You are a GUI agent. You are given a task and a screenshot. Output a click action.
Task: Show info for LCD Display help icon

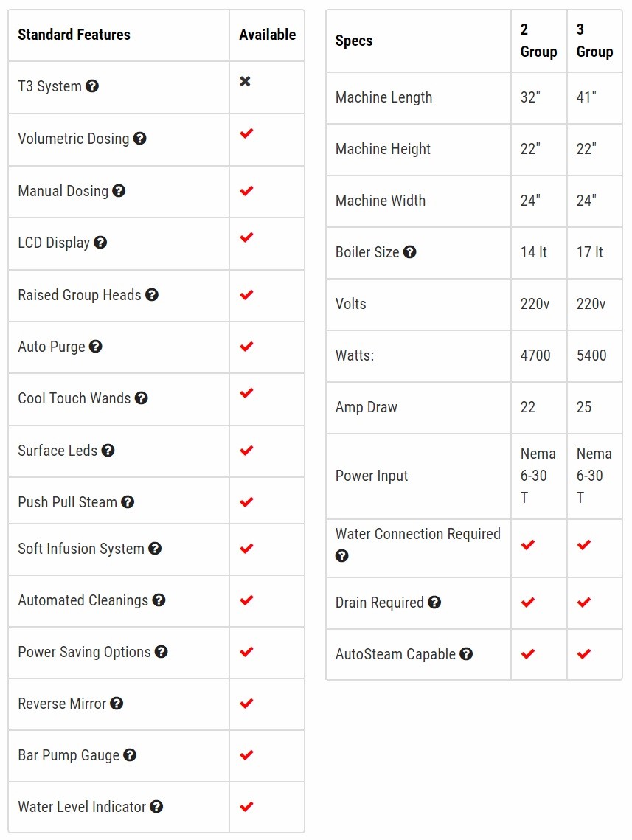pos(100,243)
